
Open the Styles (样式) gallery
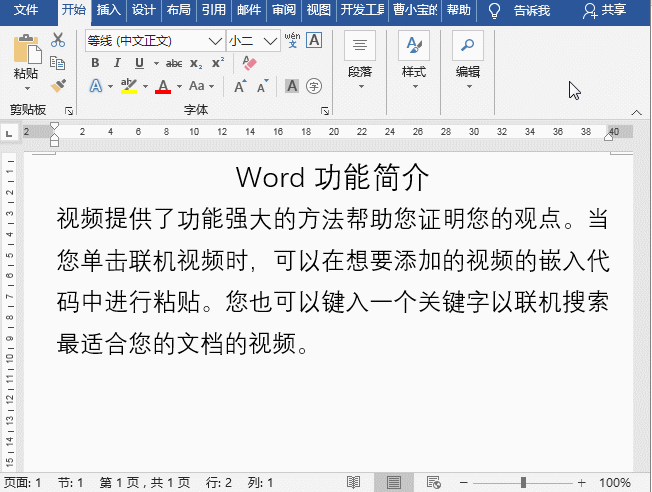[x=414, y=61]
